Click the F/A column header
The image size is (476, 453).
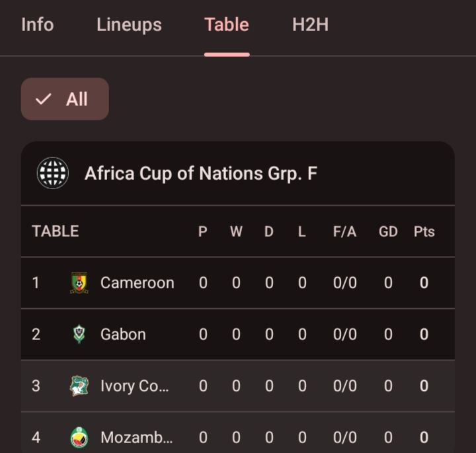[x=345, y=231]
